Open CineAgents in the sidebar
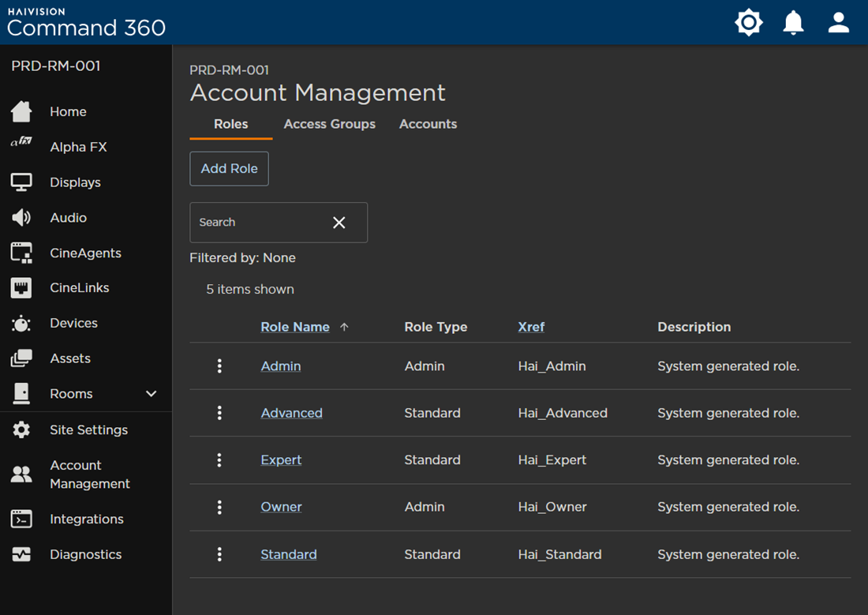 pyautogui.click(x=85, y=253)
